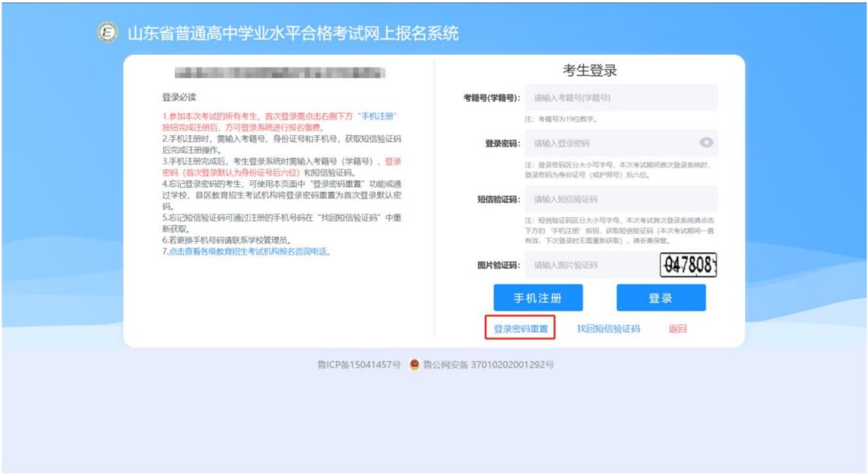Refresh the captcha image showing 047808
868x474 pixels.
pos(690,264)
